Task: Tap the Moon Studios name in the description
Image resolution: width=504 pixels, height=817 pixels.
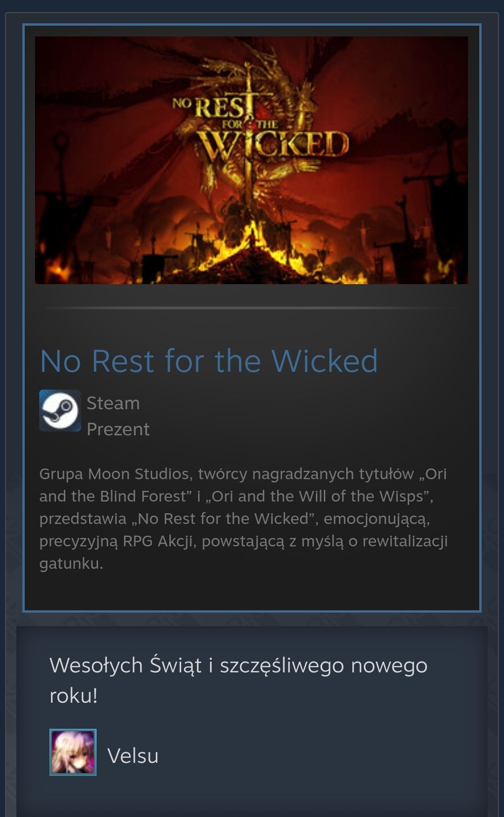Action: (140, 474)
